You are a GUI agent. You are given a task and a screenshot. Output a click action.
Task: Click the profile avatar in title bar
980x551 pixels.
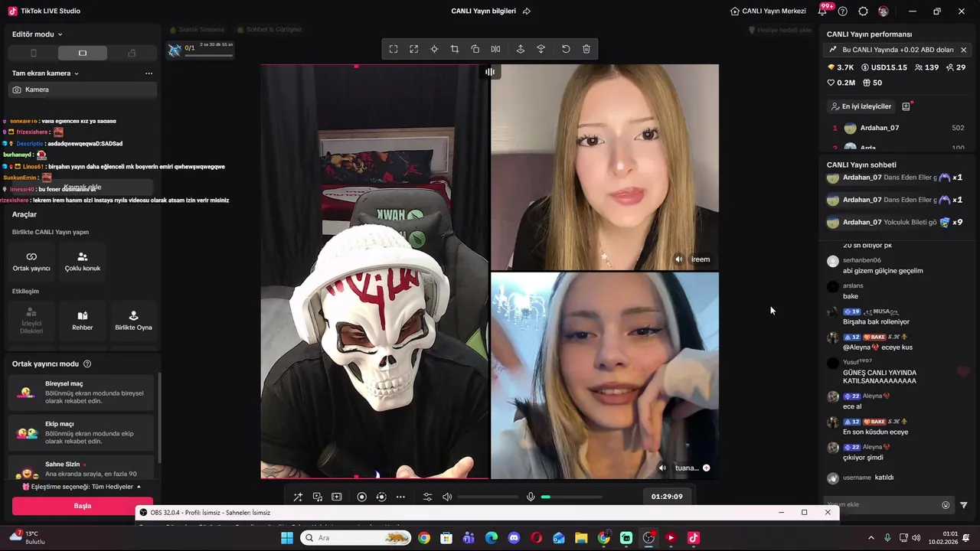tap(884, 11)
